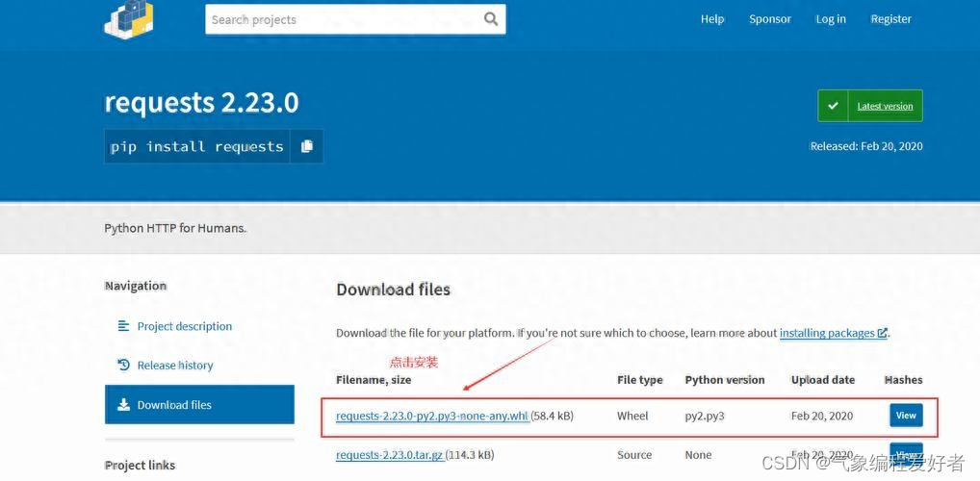Image resolution: width=980 pixels, height=481 pixels.
Task: Click Feb 20, 2020 in wheel row
Action: pyautogui.click(x=822, y=416)
